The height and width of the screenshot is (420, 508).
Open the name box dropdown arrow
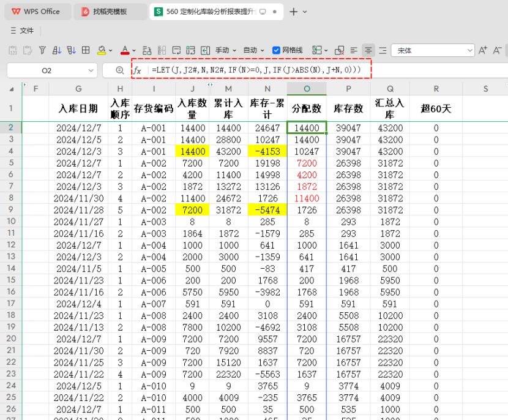[x=91, y=70]
